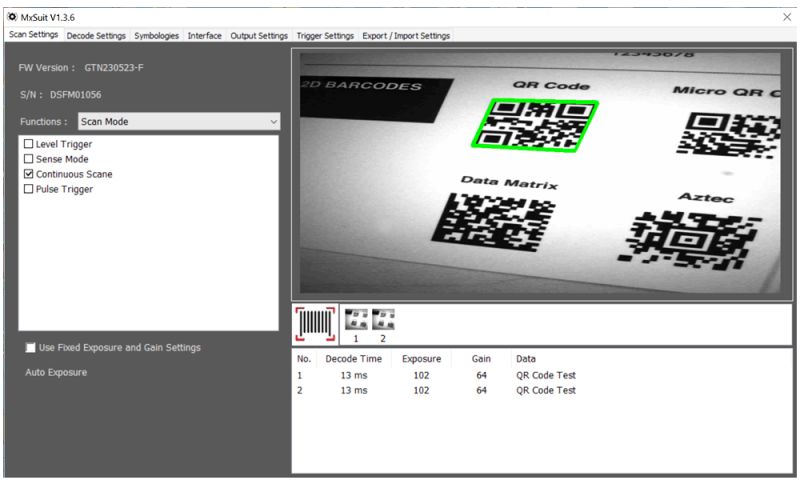Open captured image thumbnail 2
The height and width of the screenshot is (480, 800).
pyautogui.click(x=383, y=320)
